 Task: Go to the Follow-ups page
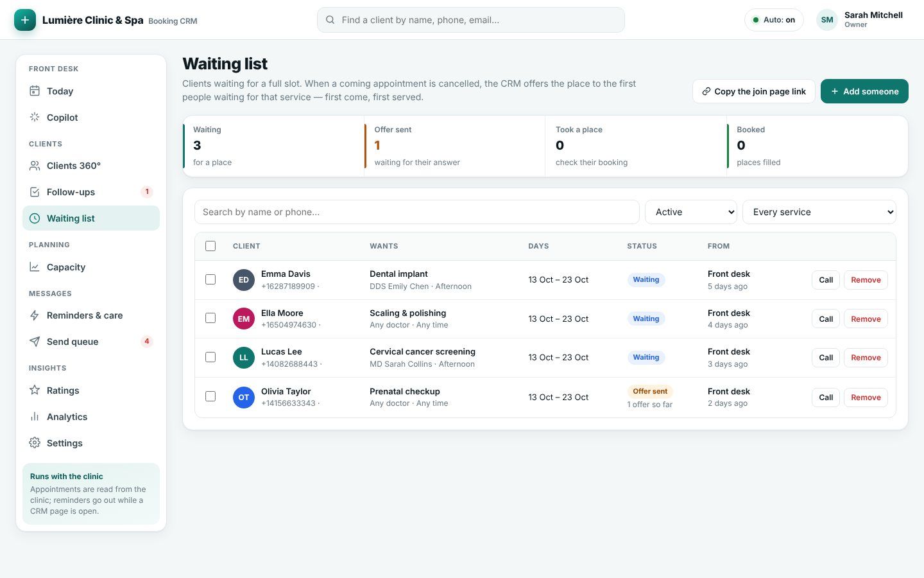91,192
